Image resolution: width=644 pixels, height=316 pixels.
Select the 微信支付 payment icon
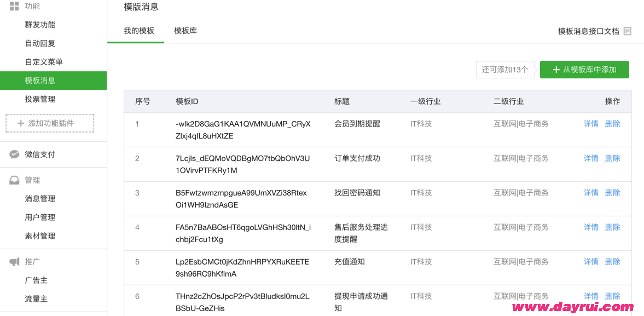[x=14, y=154]
